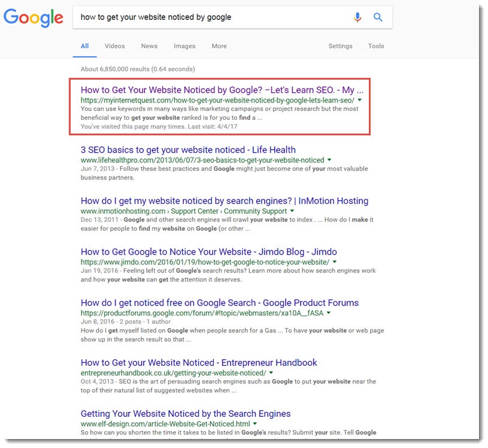
Task: Open the Jimdo Blog result title
Action: click(209, 252)
